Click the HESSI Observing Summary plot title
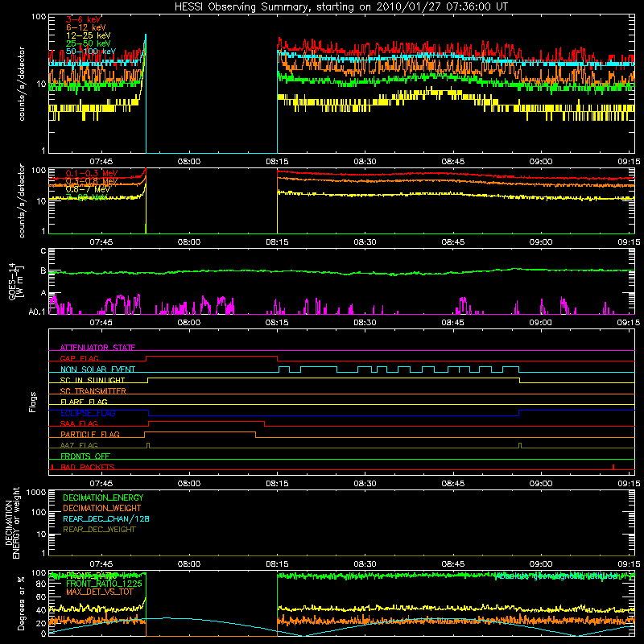644x644 pixels. coord(341,6)
